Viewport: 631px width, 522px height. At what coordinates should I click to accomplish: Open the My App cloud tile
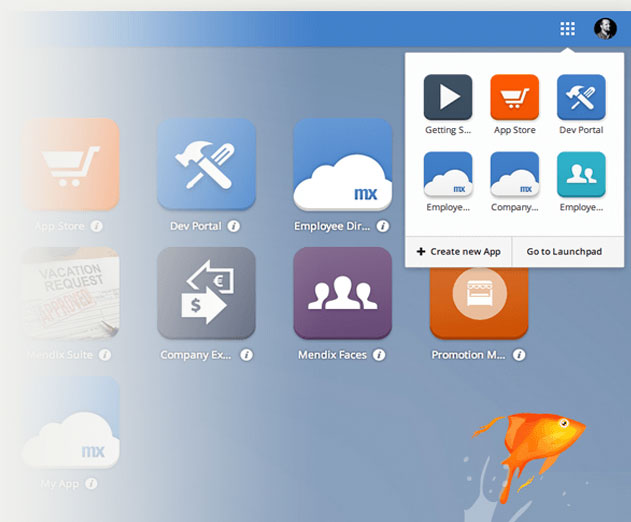pos(70,422)
